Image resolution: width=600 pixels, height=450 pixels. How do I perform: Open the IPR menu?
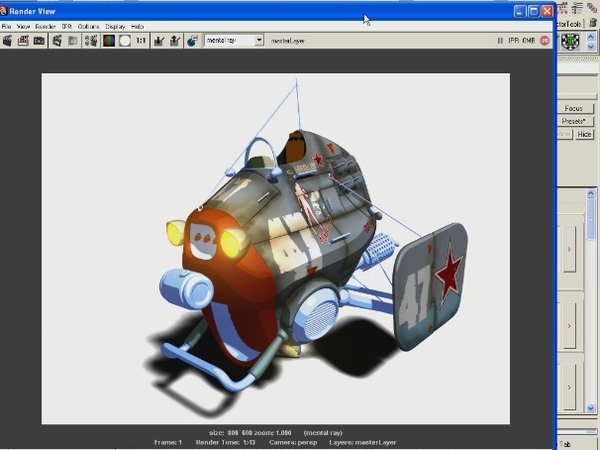(67, 26)
